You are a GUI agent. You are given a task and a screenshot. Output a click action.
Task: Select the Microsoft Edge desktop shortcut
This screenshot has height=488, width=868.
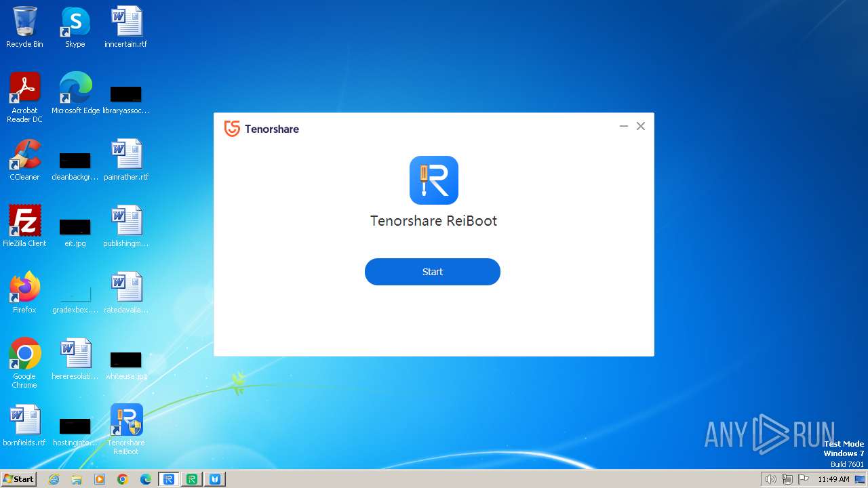click(75, 94)
